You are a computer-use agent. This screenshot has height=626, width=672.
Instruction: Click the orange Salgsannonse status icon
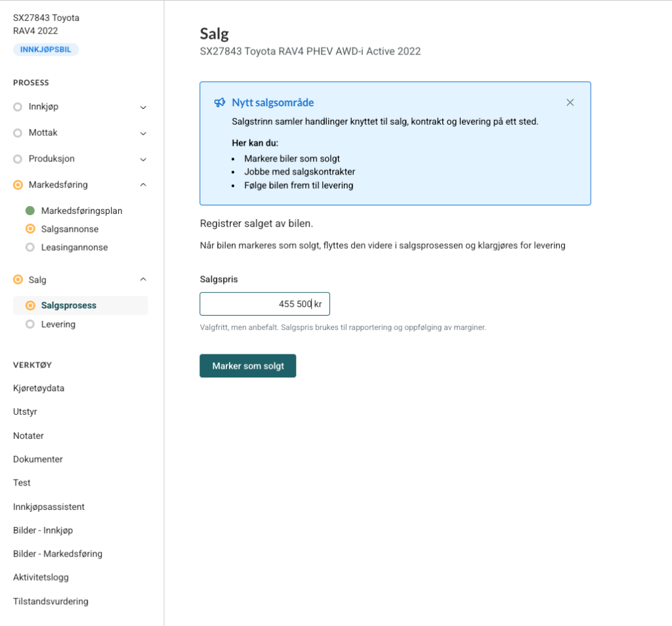30,229
